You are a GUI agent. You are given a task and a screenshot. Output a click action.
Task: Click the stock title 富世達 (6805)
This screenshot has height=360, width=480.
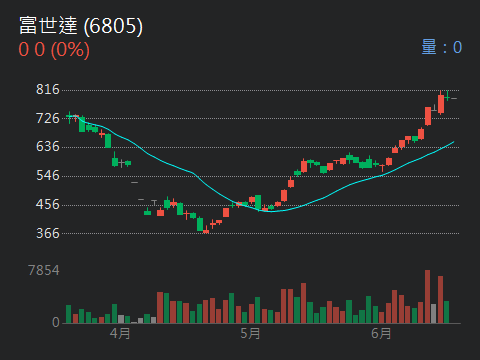click(81, 26)
